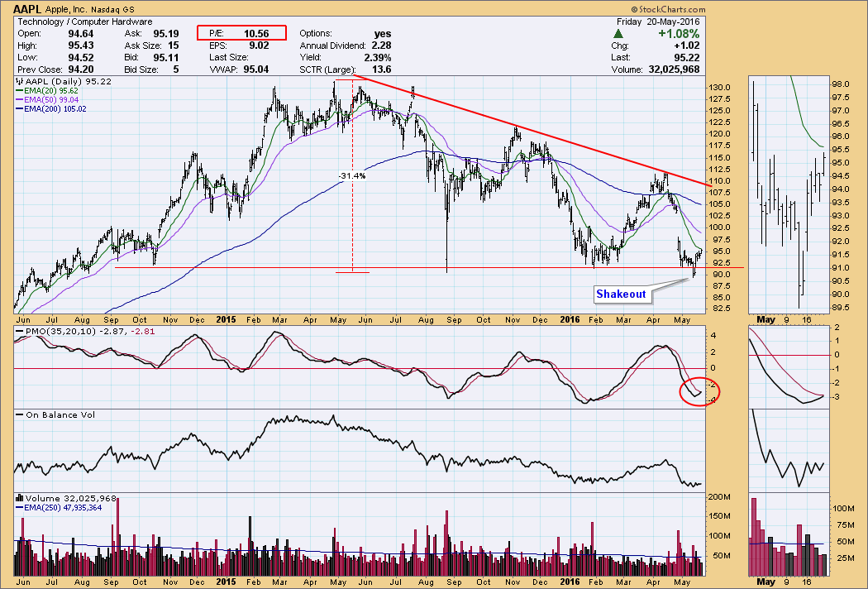Click the -31.4% decline label
Viewport: 868px width, 589px height.
point(351,176)
